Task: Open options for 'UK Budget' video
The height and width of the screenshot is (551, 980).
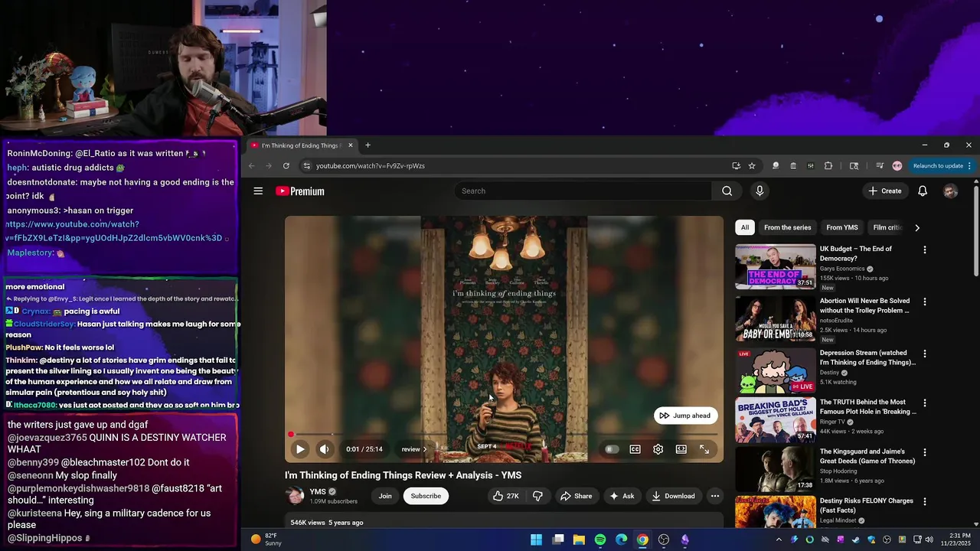Action: [924, 249]
